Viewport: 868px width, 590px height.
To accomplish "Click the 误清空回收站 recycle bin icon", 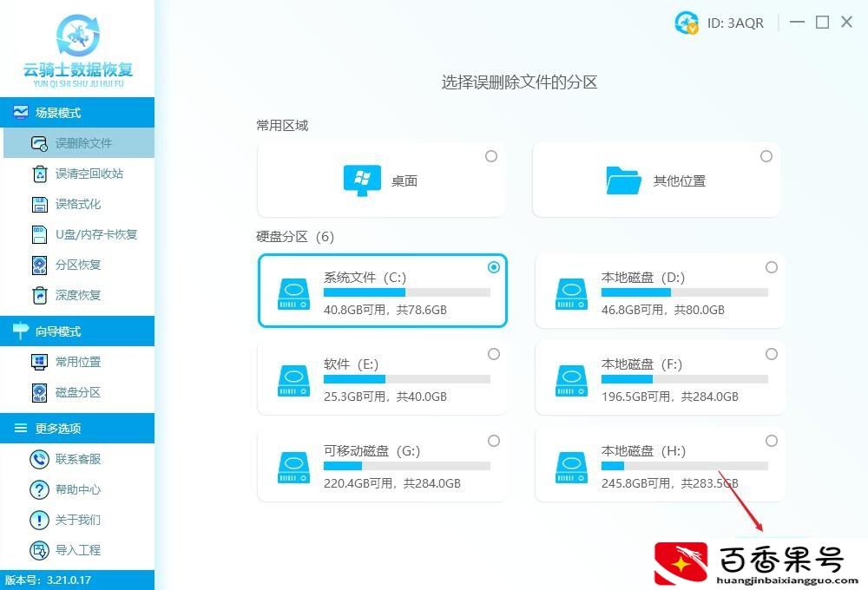I will [x=40, y=174].
